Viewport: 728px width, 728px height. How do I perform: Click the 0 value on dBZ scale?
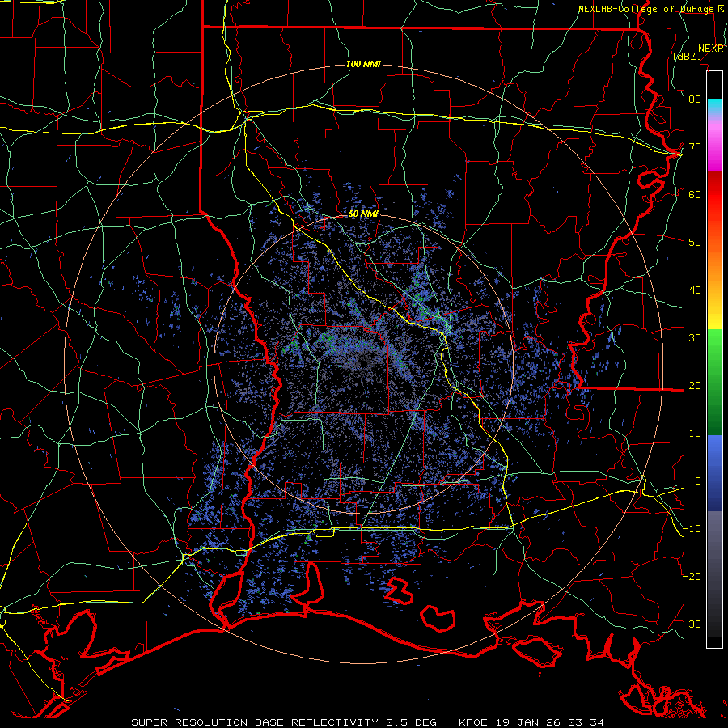tap(698, 481)
